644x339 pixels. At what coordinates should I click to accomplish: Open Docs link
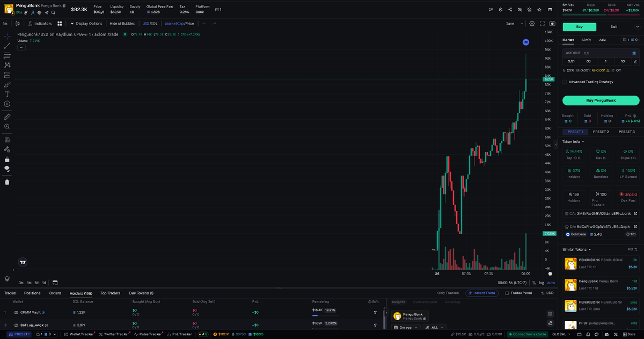(630, 334)
